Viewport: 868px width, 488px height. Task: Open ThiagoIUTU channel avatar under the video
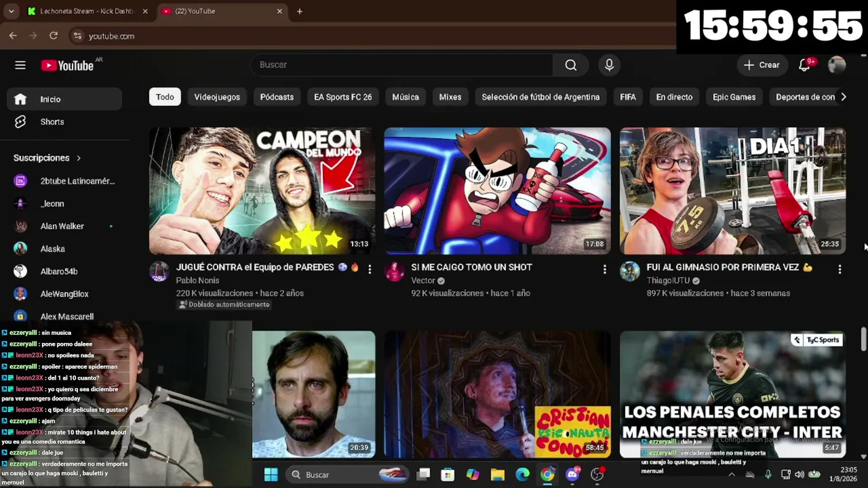click(x=629, y=271)
